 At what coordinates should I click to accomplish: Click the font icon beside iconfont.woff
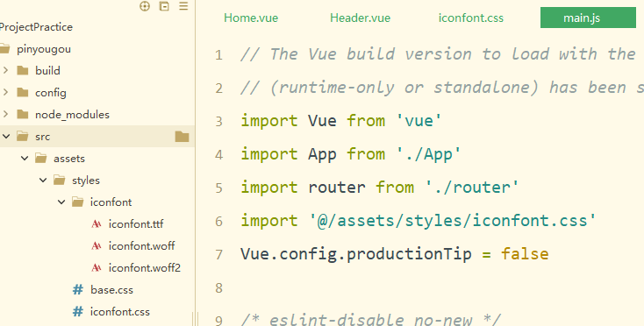point(97,245)
